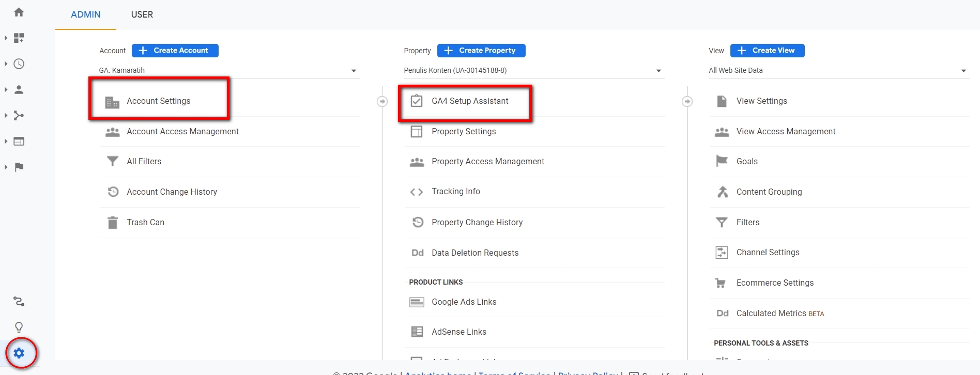Click the Calculated Metrics Dd icon
Viewport: 980px width, 375px height.
[723, 313]
